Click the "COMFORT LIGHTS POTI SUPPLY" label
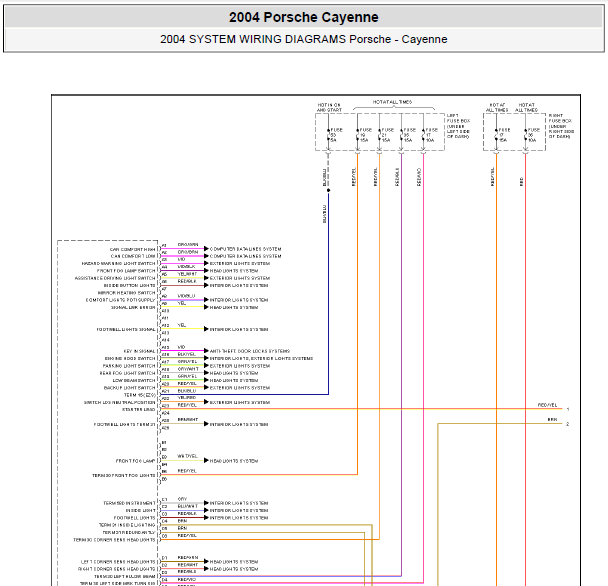 pyautogui.click(x=120, y=300)
